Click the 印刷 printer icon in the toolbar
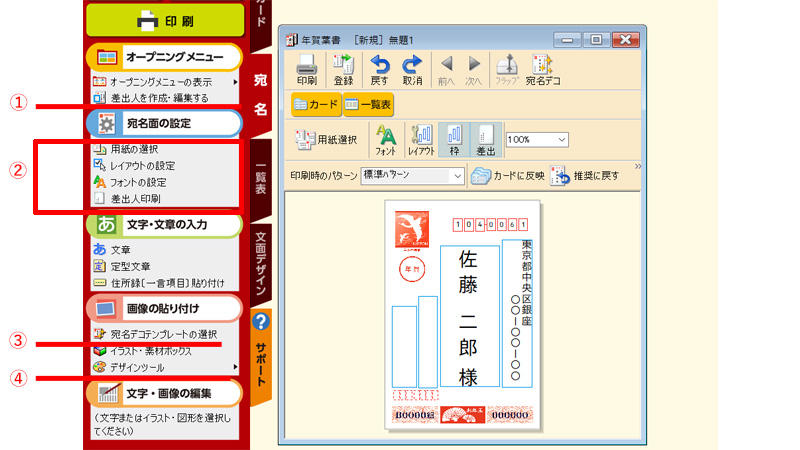 [307, 69]
